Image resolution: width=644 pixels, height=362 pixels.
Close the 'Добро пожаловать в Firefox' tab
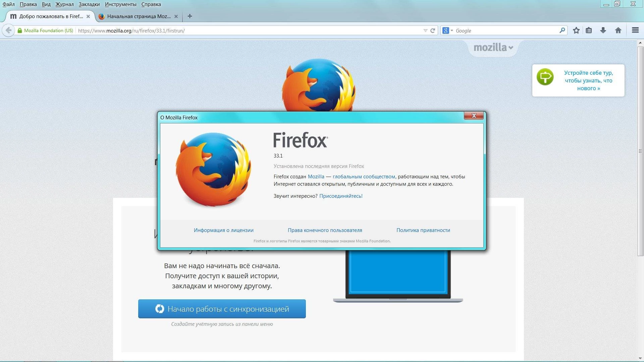(88, 16)
